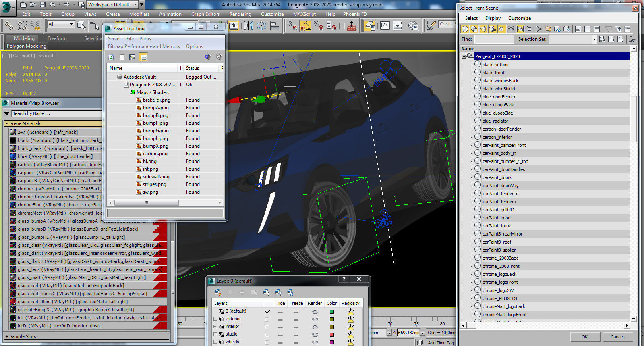Click the Select Object arrow tool
Screen dimensions: 644x346
[x=81, y=26]
